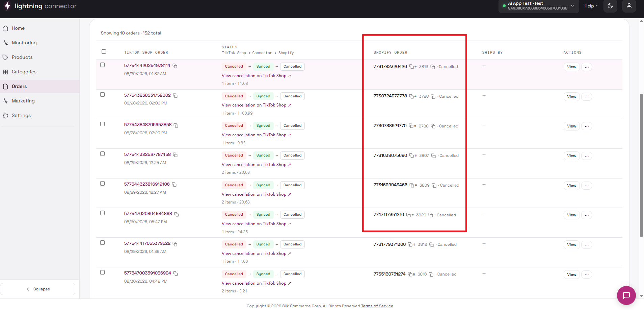This screenshot has width=644, height=310.
Task: Open cancellation link for 1100.99 order
Action: click(x=256, y=105)
